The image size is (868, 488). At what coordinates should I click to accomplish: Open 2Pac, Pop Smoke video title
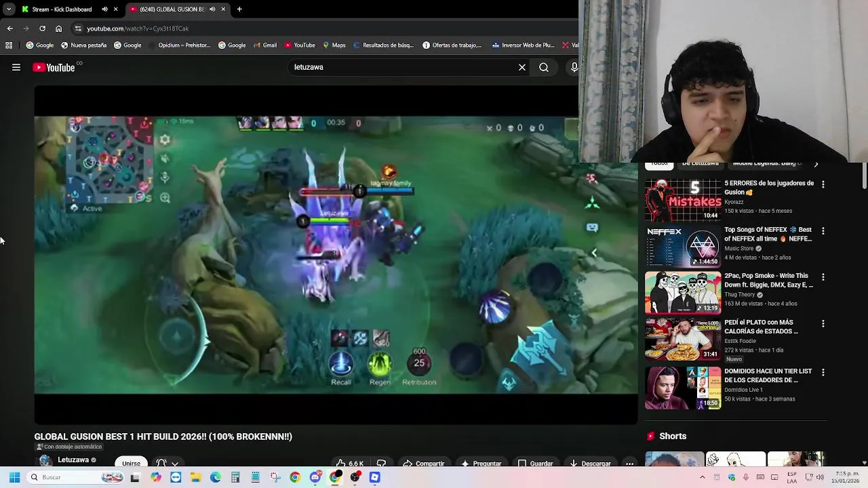[x=768, y=281]
